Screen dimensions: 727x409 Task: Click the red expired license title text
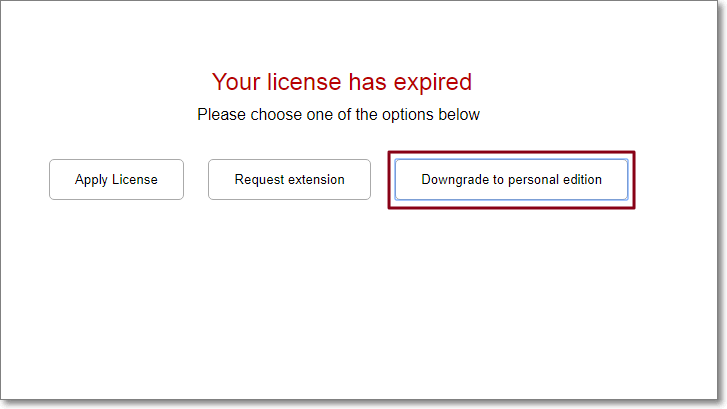tap(341, 82)
